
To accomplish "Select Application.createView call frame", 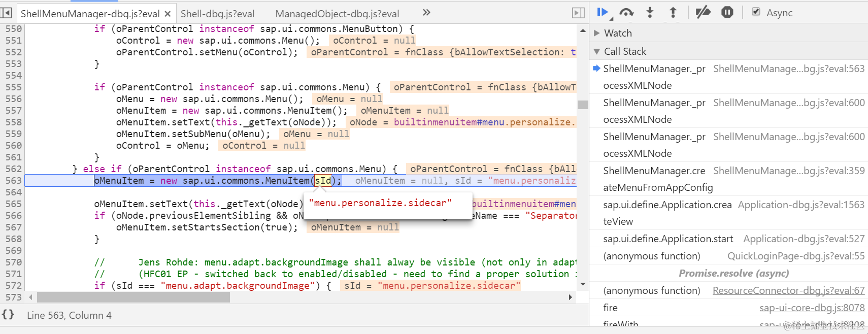I will (728, 213).
